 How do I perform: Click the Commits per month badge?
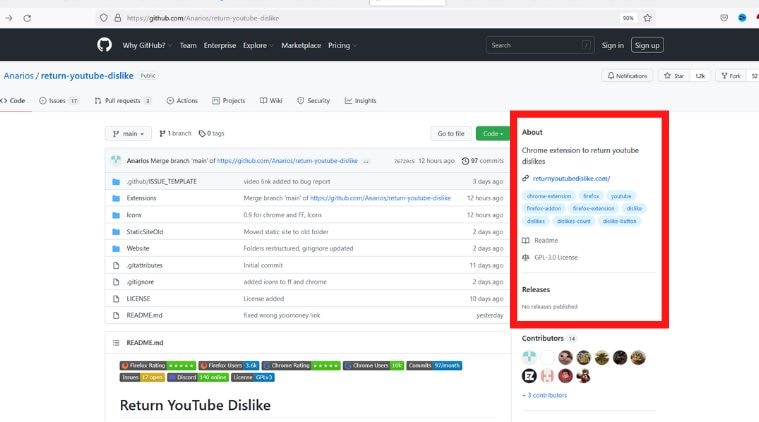coord(434,365)
